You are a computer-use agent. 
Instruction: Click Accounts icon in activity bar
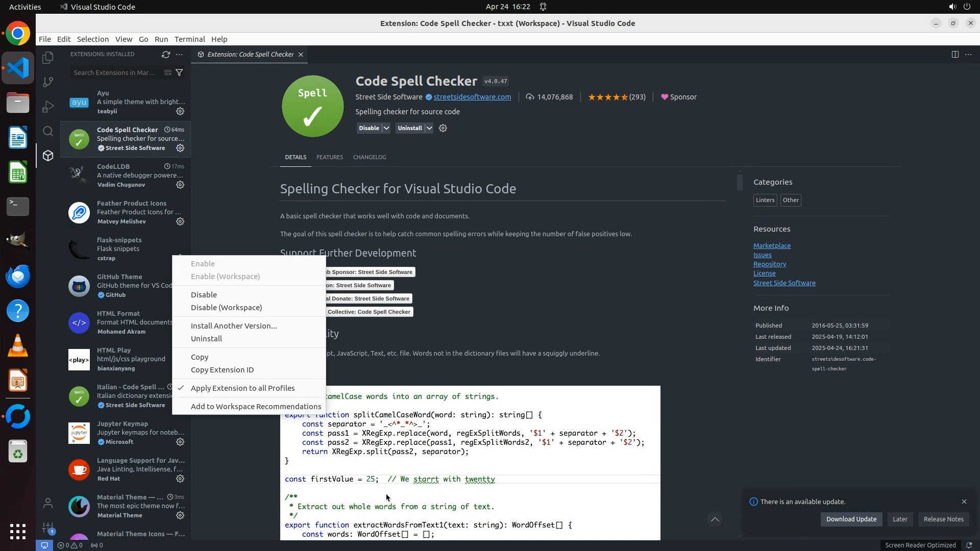(48, 503)
